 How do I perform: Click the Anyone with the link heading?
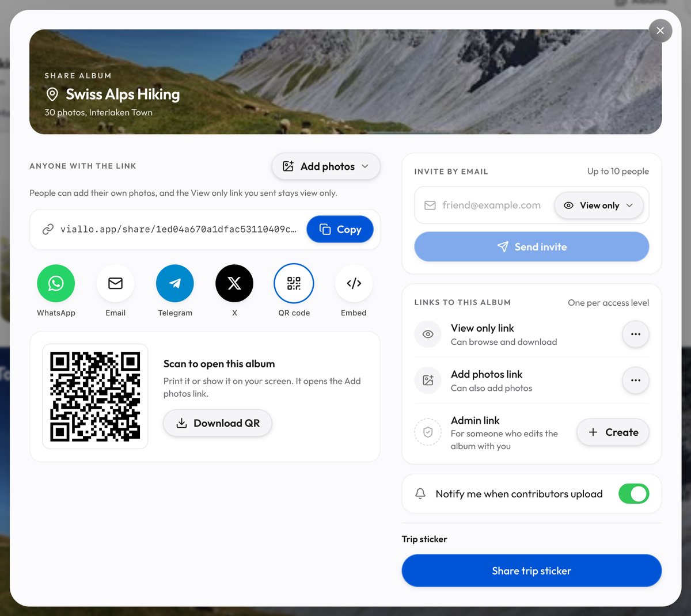pyautogui.click(x=83, y=166)
